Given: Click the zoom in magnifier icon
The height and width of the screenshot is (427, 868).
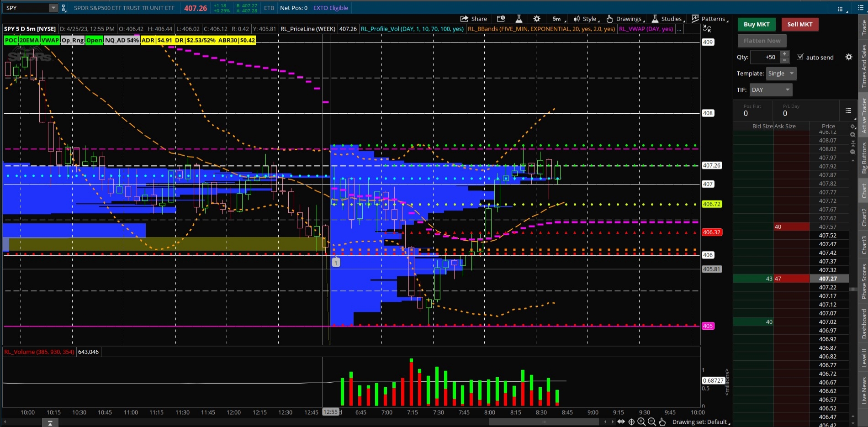Looking at the screenshot, I should pyautogui.click(x=641, y=422).
